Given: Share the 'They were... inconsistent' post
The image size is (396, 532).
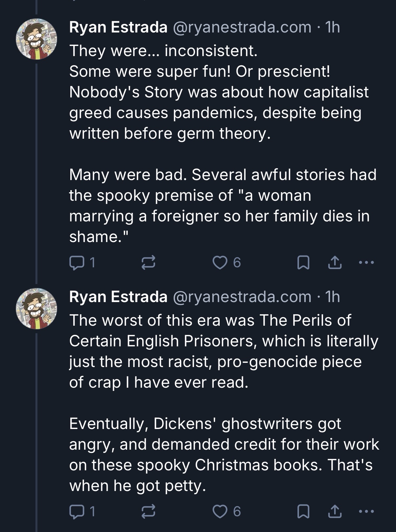Looking at the screenshot, I should pyautogui.click(x=335, y=263).
